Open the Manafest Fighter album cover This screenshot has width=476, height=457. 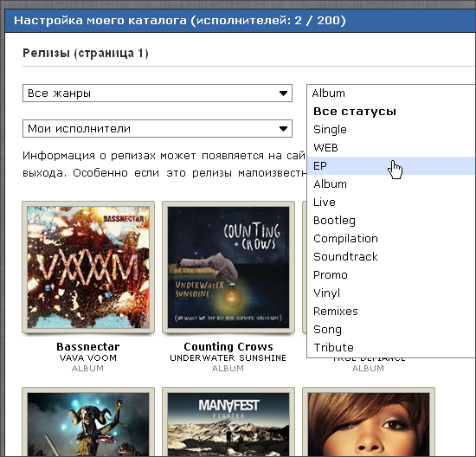[x=228, y=422]
